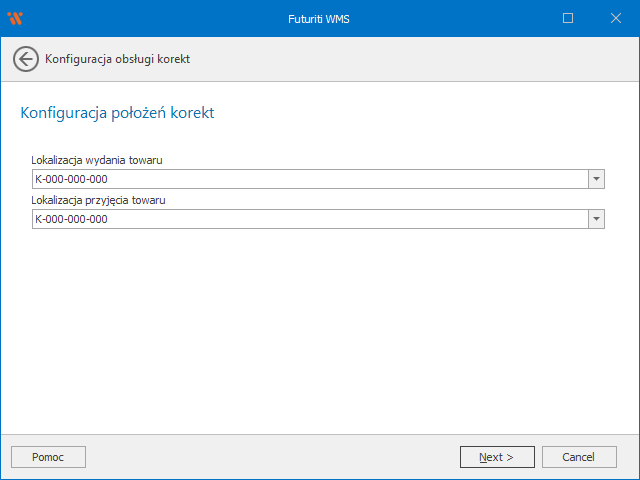Proceed with the Next > button
640x480 pixels.
tap(497, 457)
